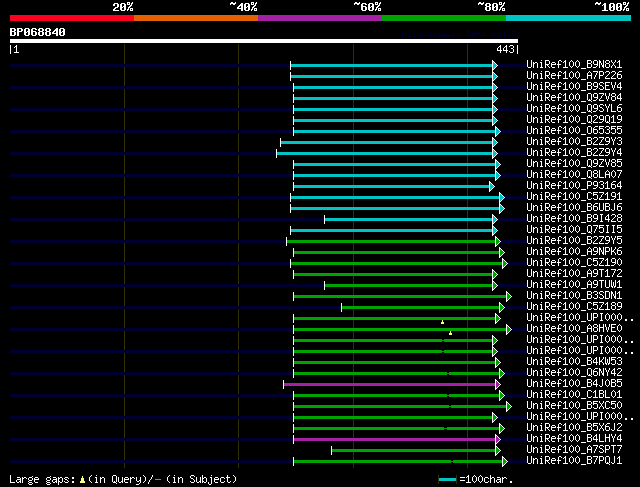
Task: Click the arrowhead ending the P93164 alignment
Action: (x=492, y=187)
